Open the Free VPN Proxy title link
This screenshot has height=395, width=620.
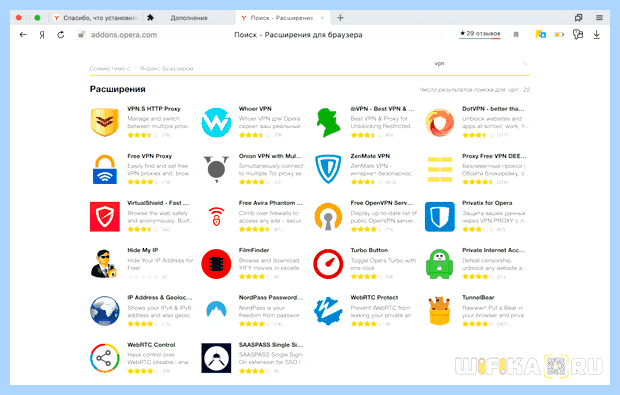(x=149, y=156)
